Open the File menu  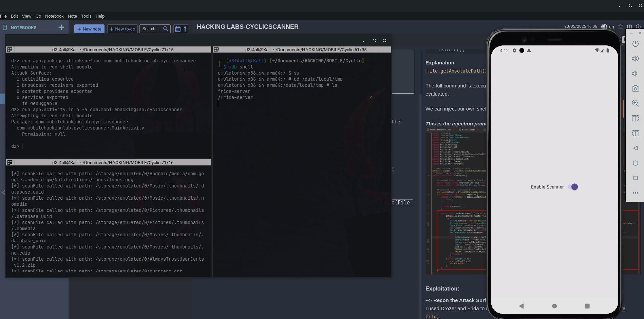pos(3,16)
